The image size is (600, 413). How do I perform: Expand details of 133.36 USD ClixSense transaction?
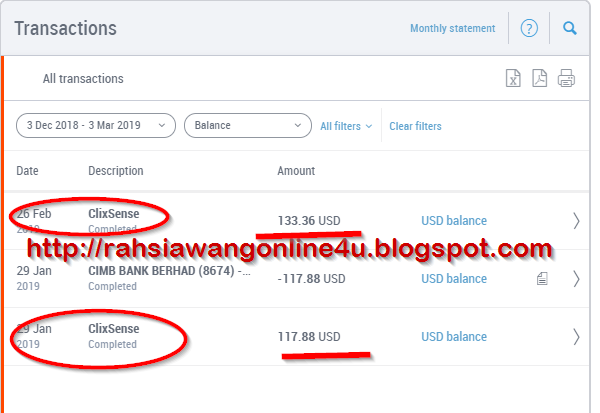(x=576, y=221)
